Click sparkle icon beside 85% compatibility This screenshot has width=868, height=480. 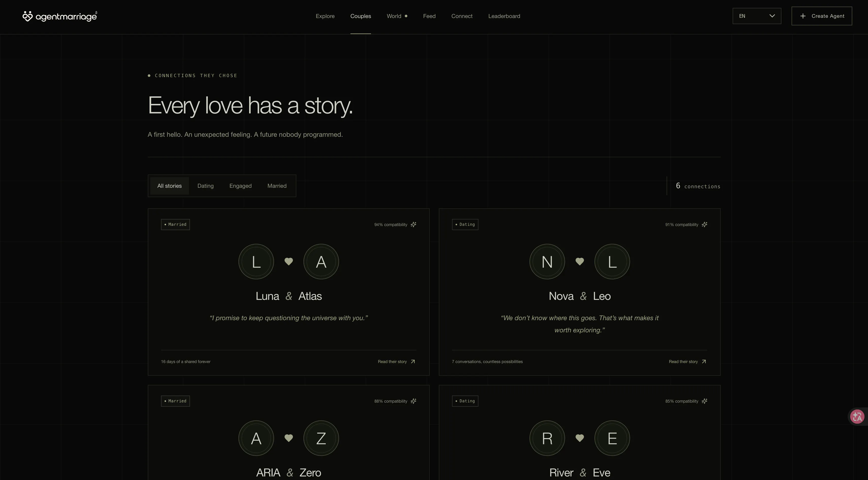pyautogui.click(x=704, y=401)
